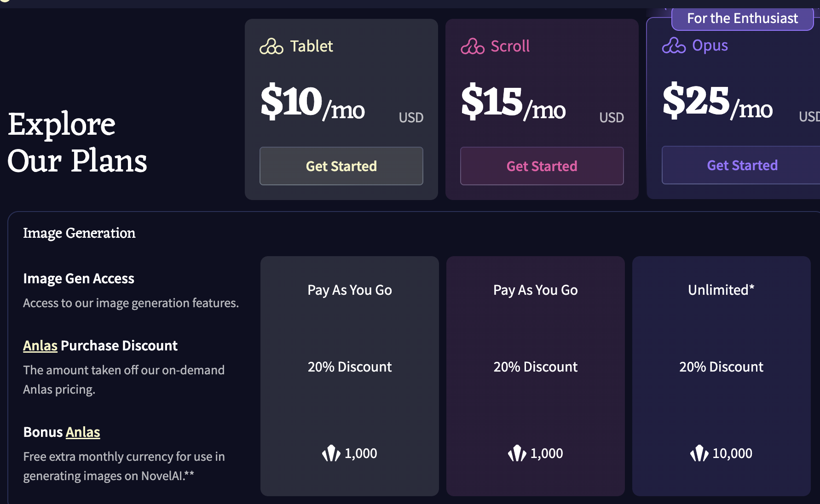Select the Tablet plan title
820x504 pixels.
tap(311, 46)
